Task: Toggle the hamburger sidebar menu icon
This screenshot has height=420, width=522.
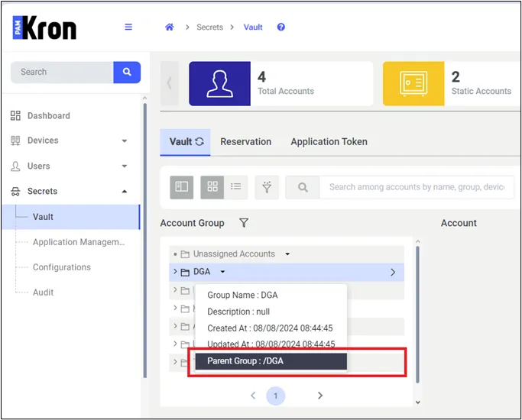Action: (128, 27)
